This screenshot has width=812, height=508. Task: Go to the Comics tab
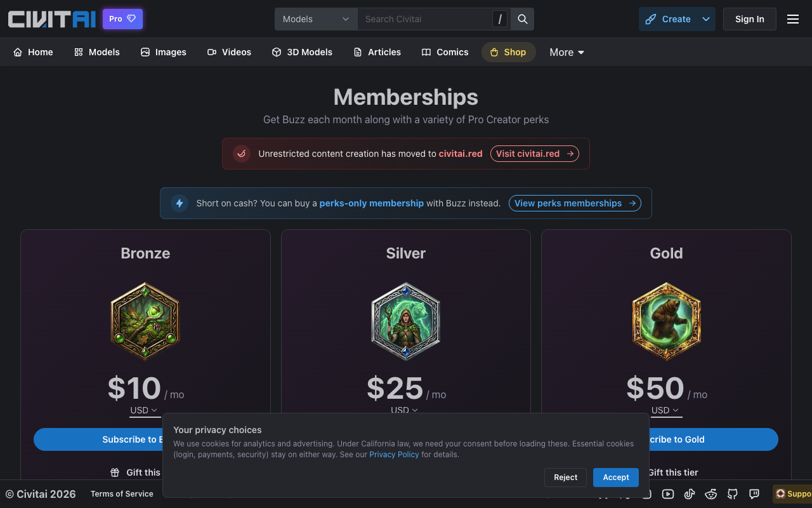click(445, 52)
